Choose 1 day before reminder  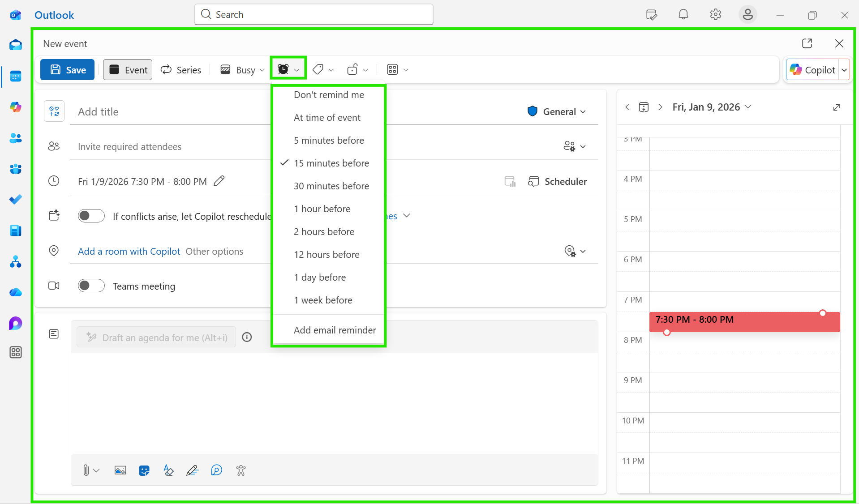tap(328, 277)
